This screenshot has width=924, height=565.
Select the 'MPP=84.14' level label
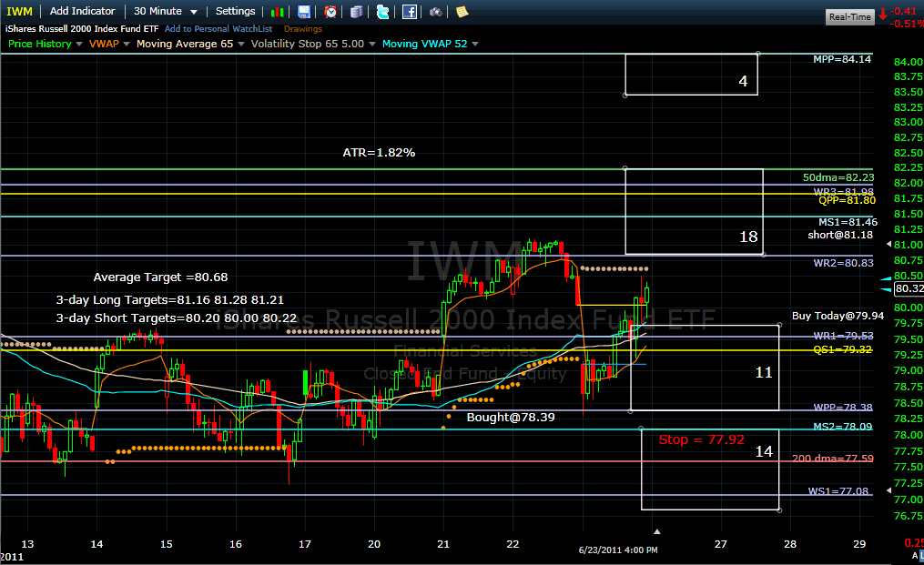pyautogui.click(x=842, y=59)
